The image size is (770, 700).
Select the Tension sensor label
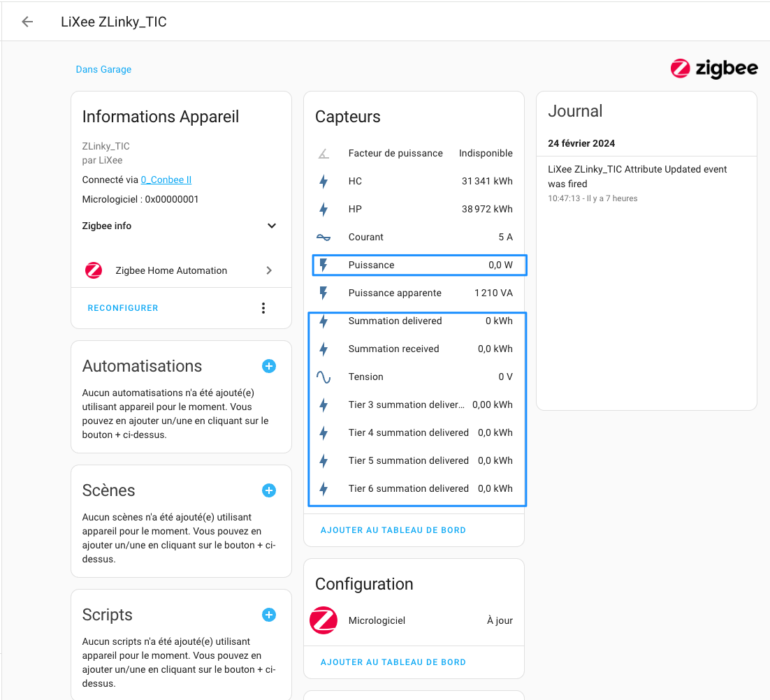tap(366, 377)
